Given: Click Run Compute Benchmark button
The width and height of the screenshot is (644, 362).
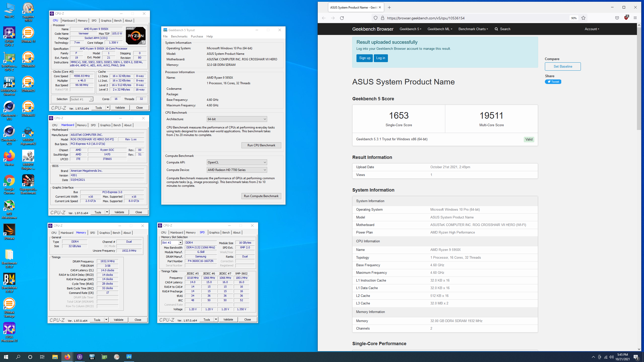Looking at the screenshot, I should [x=261, y=196].
